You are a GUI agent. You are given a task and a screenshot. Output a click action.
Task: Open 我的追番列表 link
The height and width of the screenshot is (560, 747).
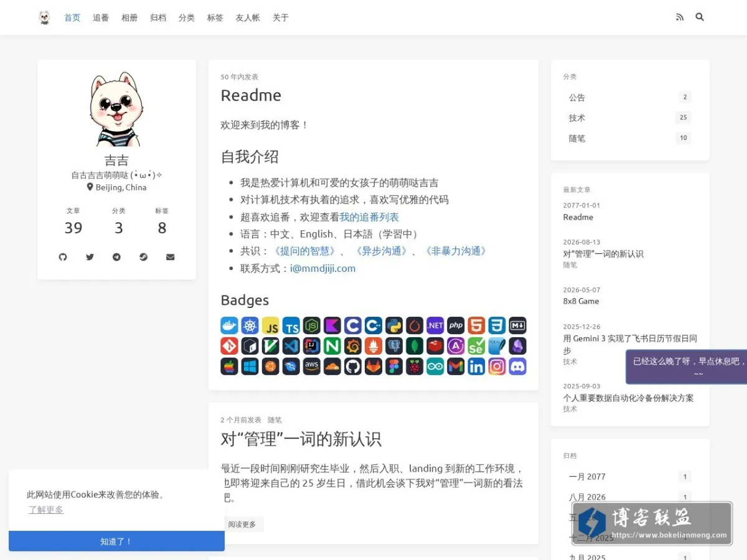coord(369,217)
